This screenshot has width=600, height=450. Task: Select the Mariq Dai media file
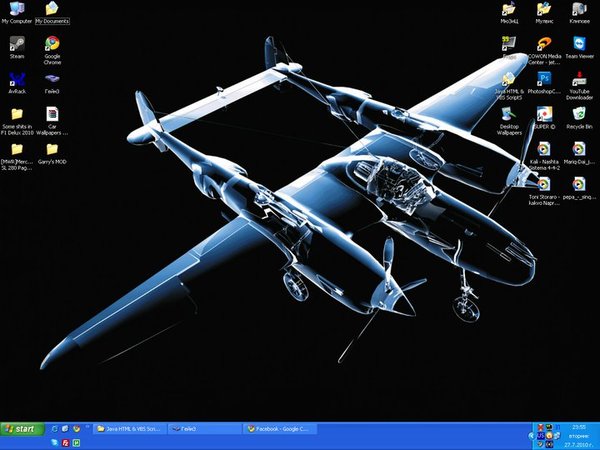[579, 153]
